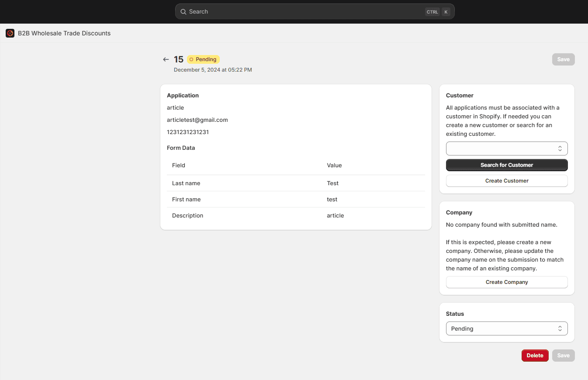Click the search magnifier icon
The height and width of the screenshot is (380, 588).
coord(183,12)
